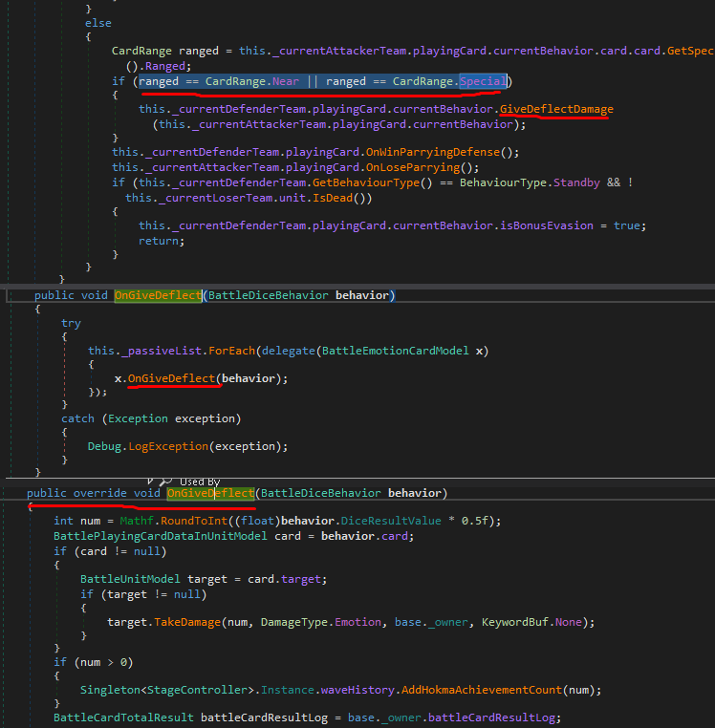Click the BattleEmotionCardModel type name
Screen dimensions: 715x728
coord(396,351)
